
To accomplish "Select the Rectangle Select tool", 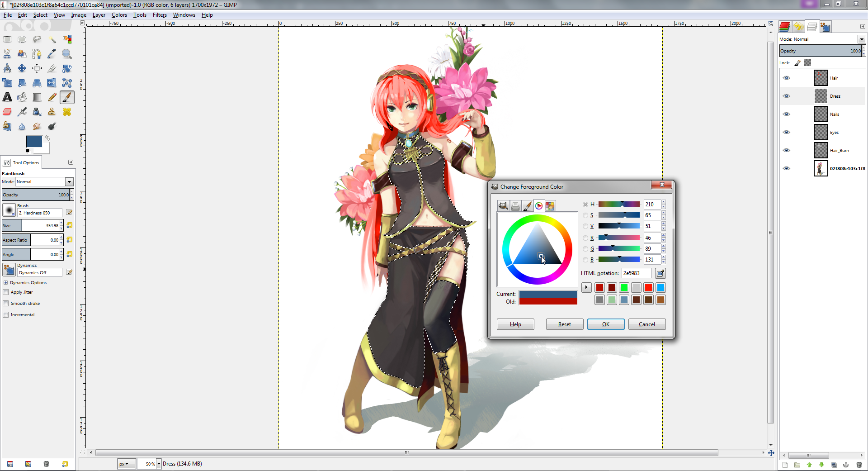I will [x=7, y=39].
